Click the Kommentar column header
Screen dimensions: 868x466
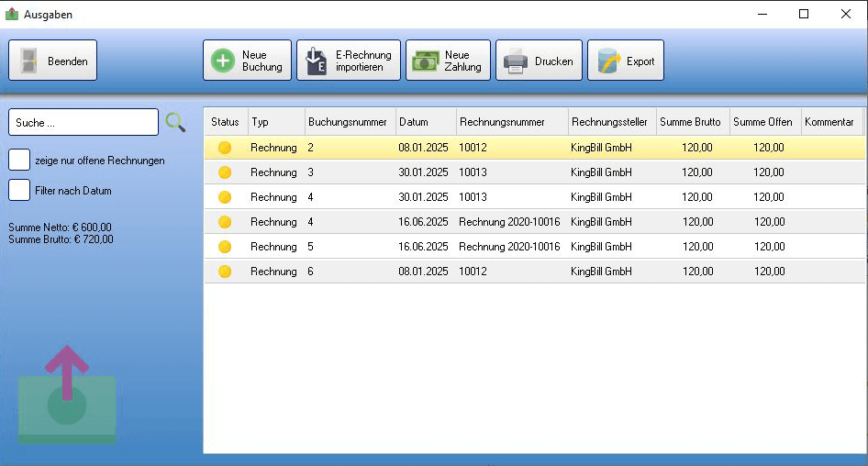(x=832, y=122)
